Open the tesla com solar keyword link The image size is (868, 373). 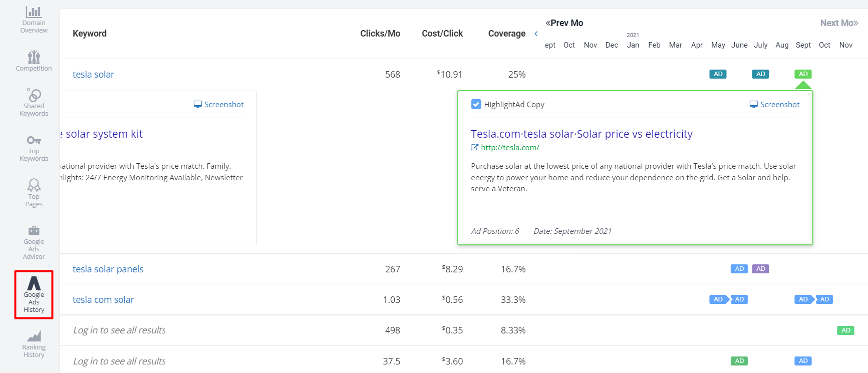[x=103, y=299]
